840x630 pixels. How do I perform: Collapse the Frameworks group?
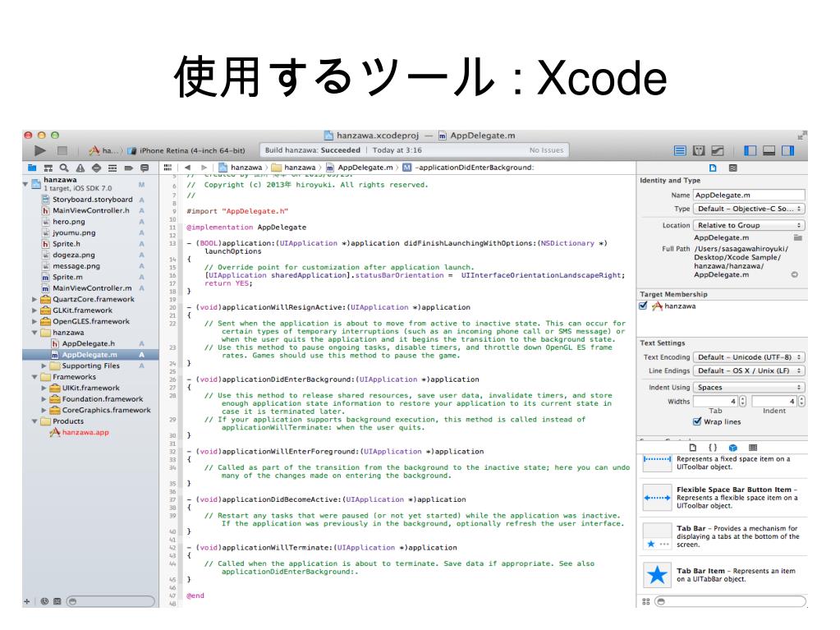[34, 377]
